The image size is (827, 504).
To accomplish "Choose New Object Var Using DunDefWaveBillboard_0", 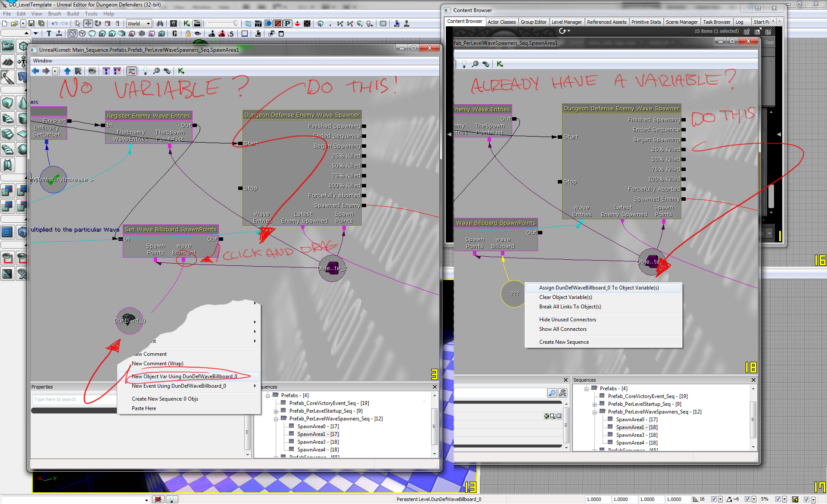I will coord(189,376).
